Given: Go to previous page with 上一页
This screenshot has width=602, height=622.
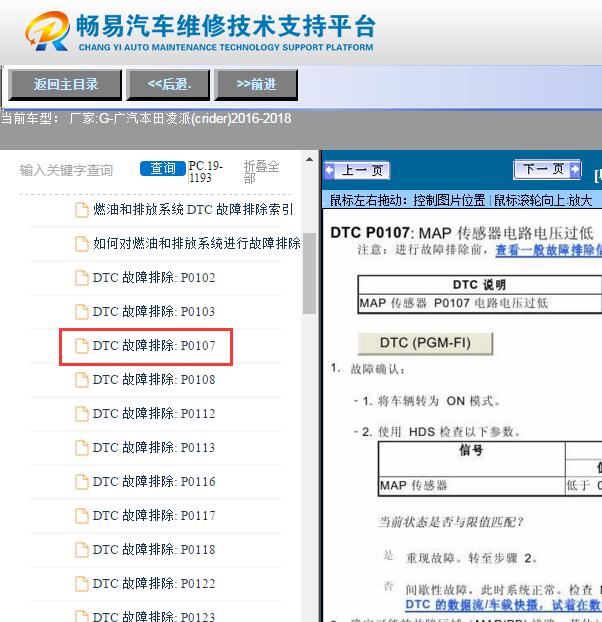Looking at the screenshot, I should pyautogui.click(x=357, y=171).
